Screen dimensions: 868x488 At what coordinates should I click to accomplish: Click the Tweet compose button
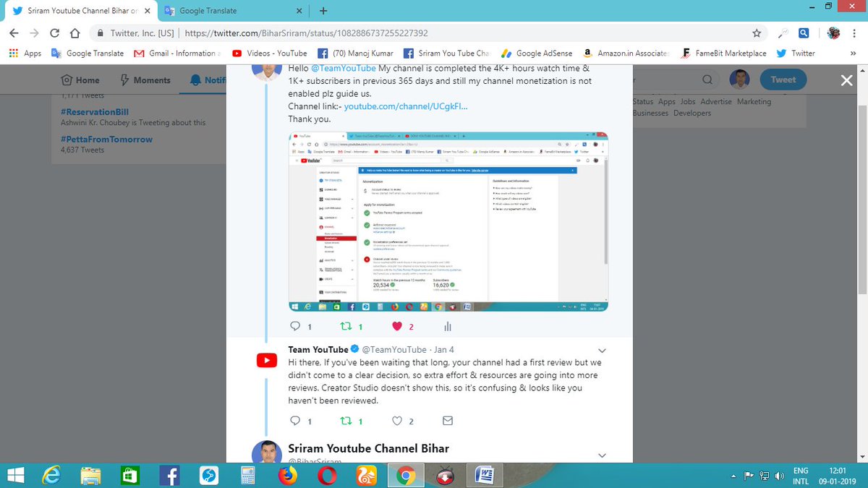[x=783, y=80]
